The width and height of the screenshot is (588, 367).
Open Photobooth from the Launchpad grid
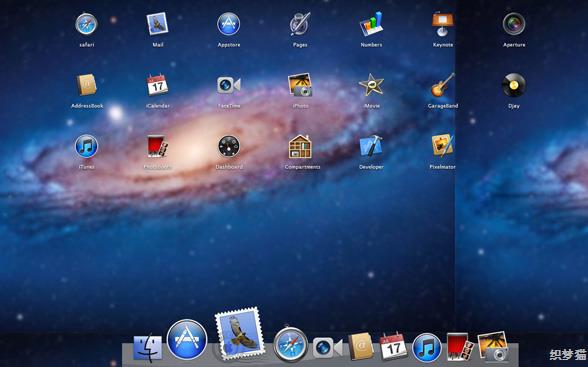coord(157,146)
